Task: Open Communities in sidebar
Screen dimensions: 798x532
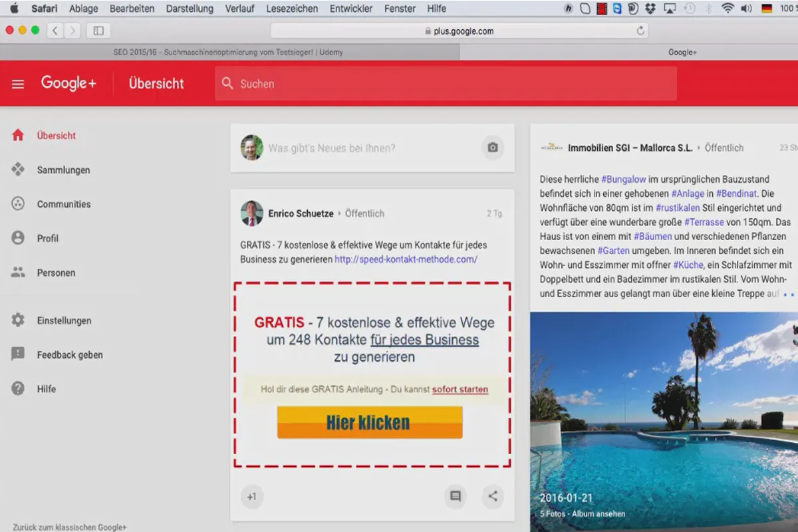Action: coord(64,204)
